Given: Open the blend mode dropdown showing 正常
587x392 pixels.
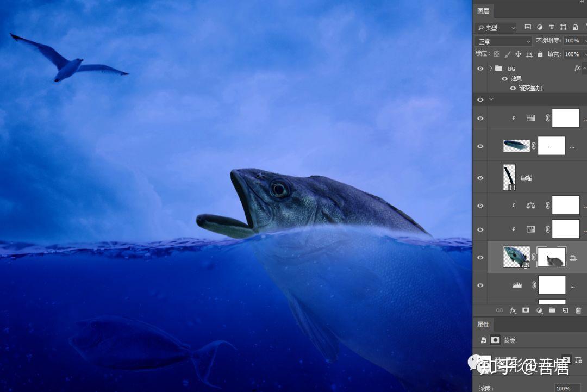Looking at the screenshot, I should click(502, 40).
